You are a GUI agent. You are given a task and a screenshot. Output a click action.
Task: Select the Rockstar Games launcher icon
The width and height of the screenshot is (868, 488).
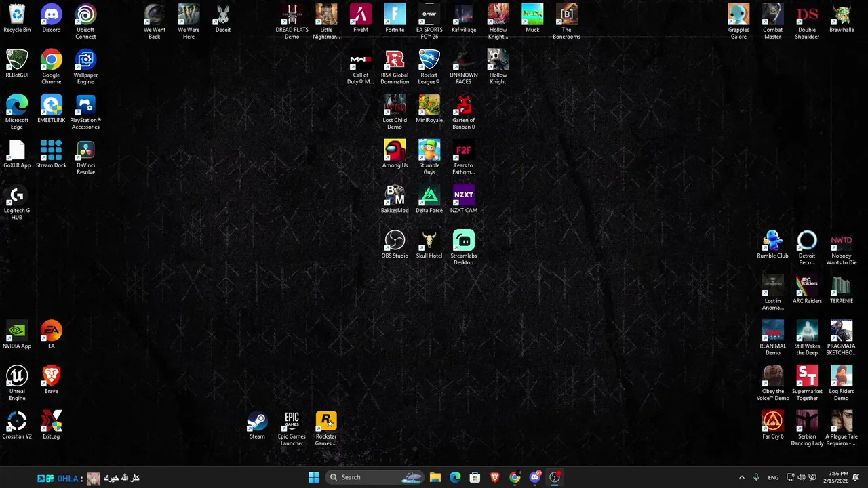click(326, 429)
